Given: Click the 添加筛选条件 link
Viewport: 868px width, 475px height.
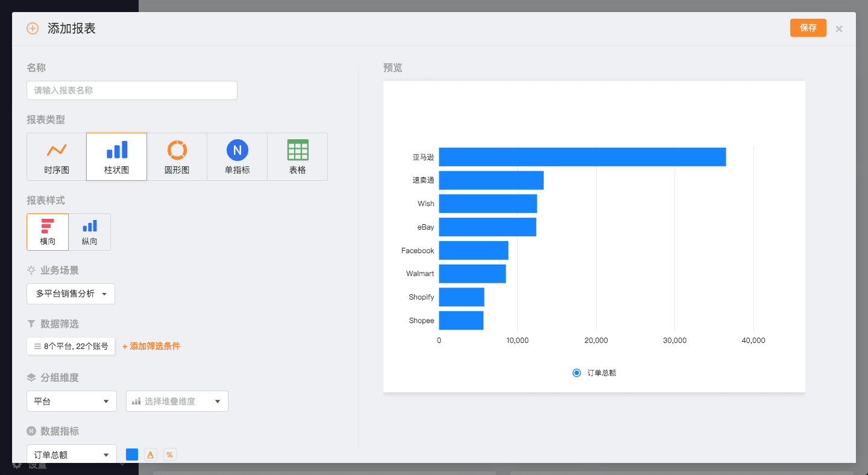Looking at the screenshot, I should tap(151, 346).
